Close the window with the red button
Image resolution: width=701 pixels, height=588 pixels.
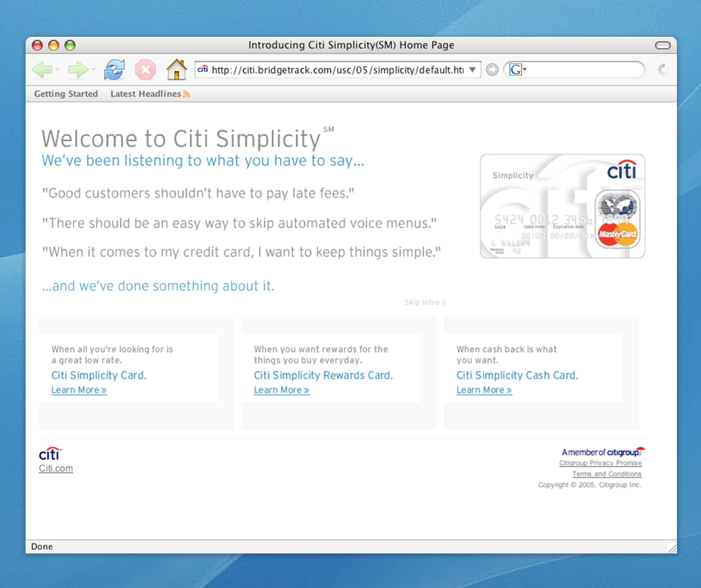(x=37, y=45)
